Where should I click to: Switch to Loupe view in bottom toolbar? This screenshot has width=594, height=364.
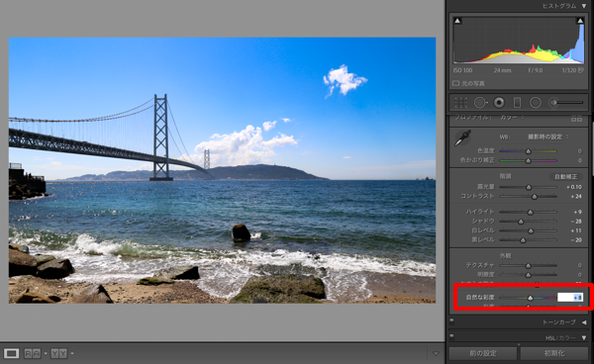tap(11, 353)
